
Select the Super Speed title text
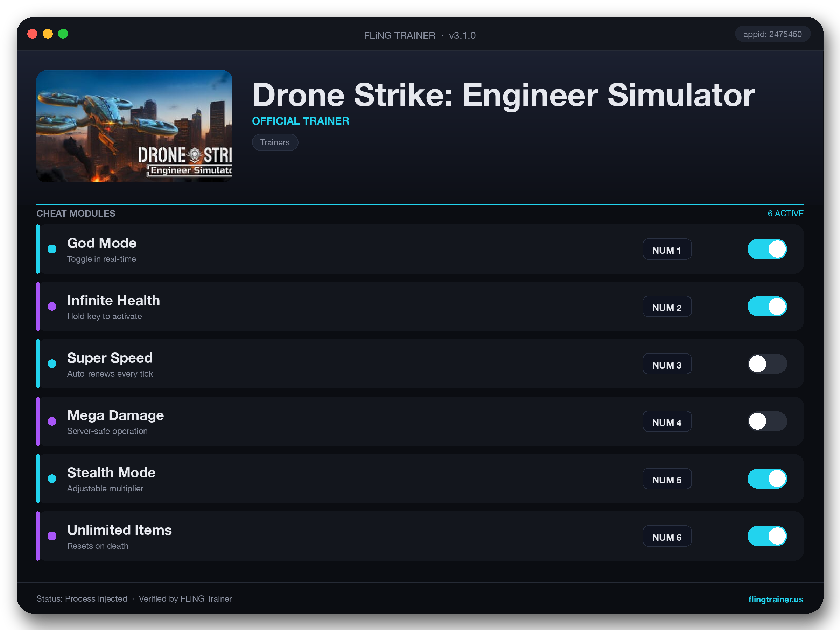[x=110, y=358]
